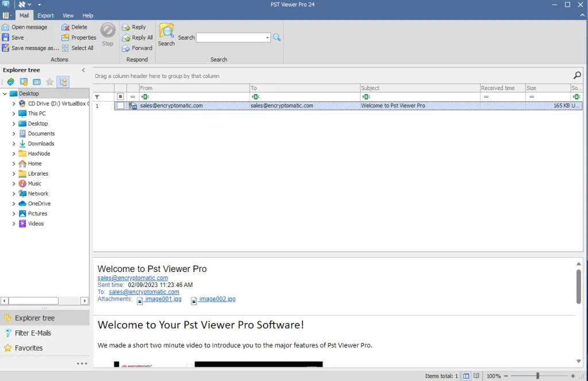
Task: Open the Filter E-Mails pane
Action: (x=33, y=333)
